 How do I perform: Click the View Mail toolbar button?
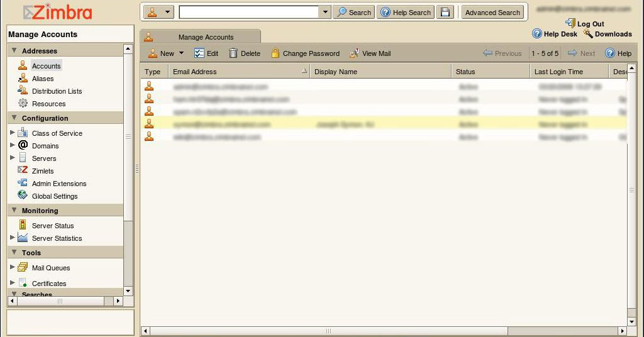370,53
